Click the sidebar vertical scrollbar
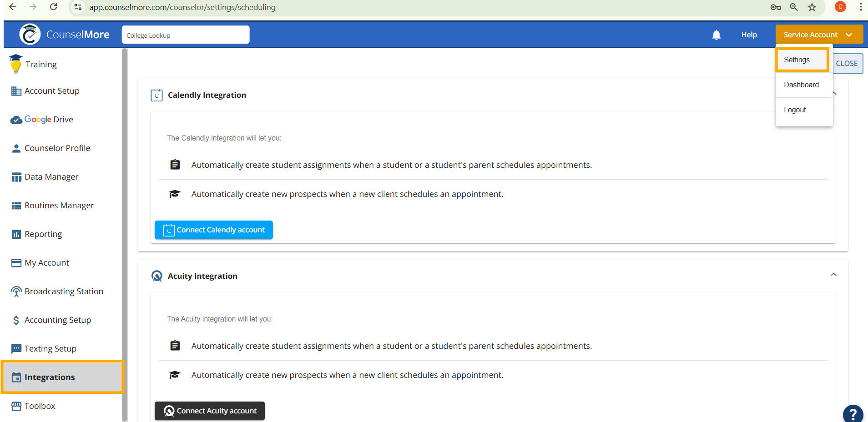 click(x=124, y=235)
